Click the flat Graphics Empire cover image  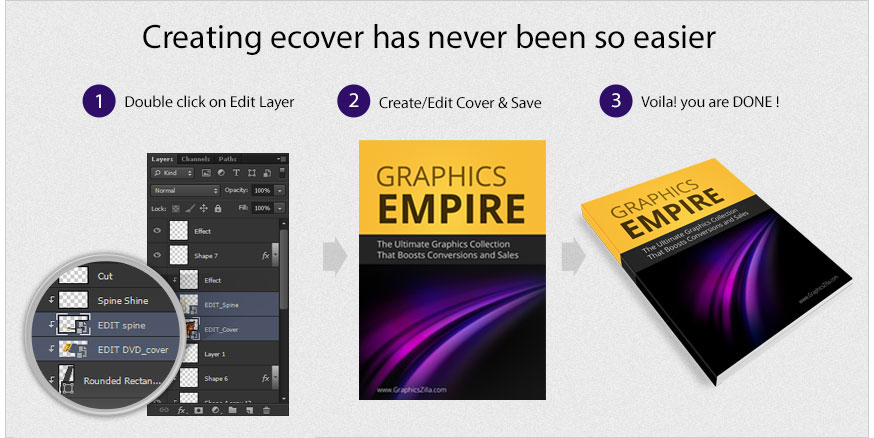click(452, 270)
